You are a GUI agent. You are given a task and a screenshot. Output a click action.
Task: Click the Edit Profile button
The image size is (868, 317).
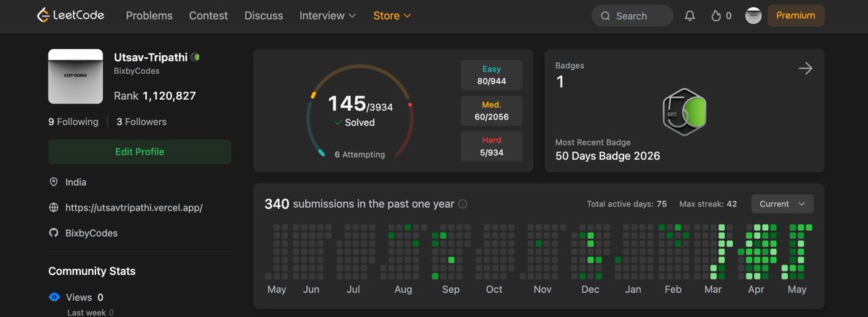(x=140, y=152)
